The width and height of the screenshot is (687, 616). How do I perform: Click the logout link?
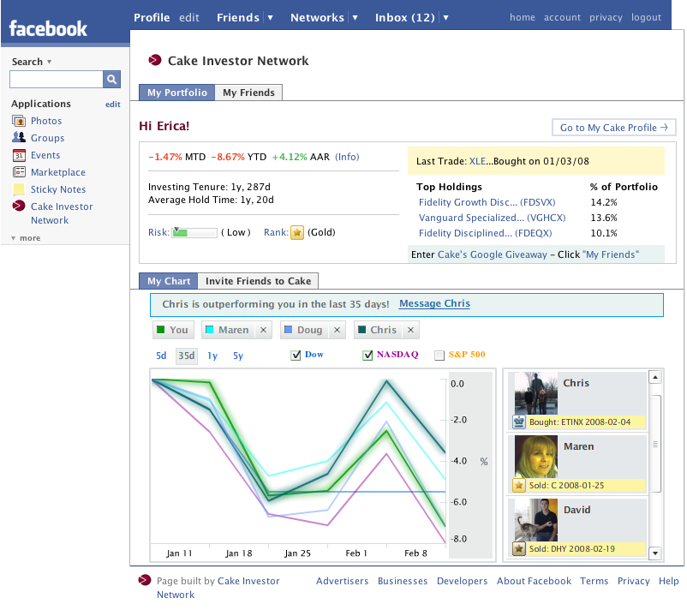click(x=646, y=17)
